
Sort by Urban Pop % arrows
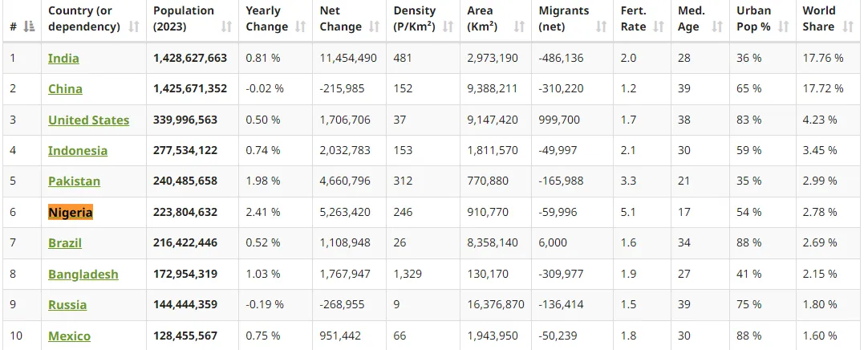784,26
